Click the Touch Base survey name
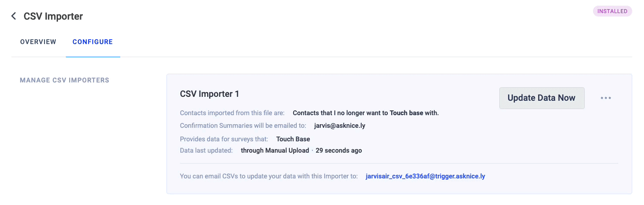 [x=293, y=139]
